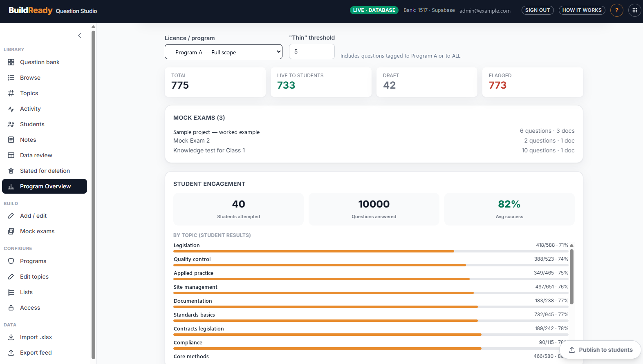Screen dimensions: 643x364
Task: Open the Students page
Action: 45,124
